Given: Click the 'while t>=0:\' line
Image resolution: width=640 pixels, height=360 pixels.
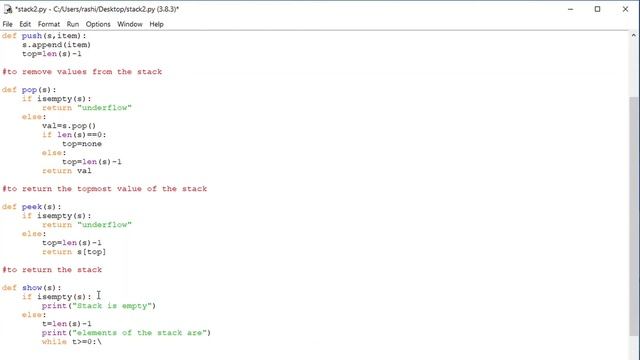Looking at the screenshot, I should (x=71, y=342).
